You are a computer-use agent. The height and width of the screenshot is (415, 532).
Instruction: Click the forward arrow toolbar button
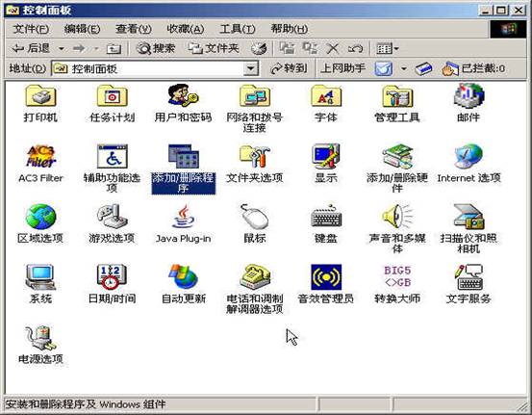click(79, 49)
